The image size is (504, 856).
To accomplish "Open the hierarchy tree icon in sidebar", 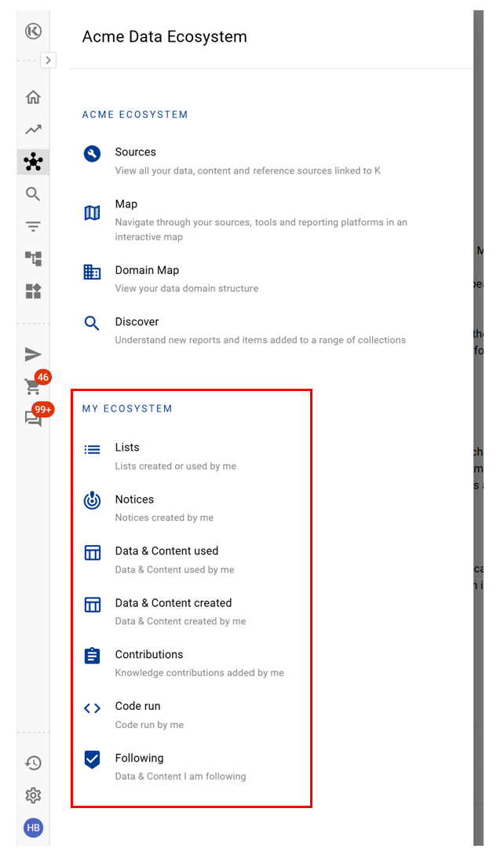I will 33,259.
